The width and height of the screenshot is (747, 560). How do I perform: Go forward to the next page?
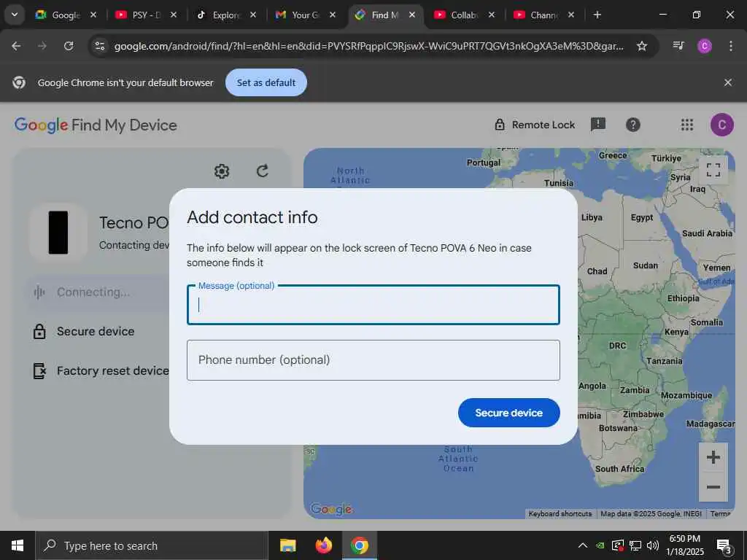[x=42, y=46]
